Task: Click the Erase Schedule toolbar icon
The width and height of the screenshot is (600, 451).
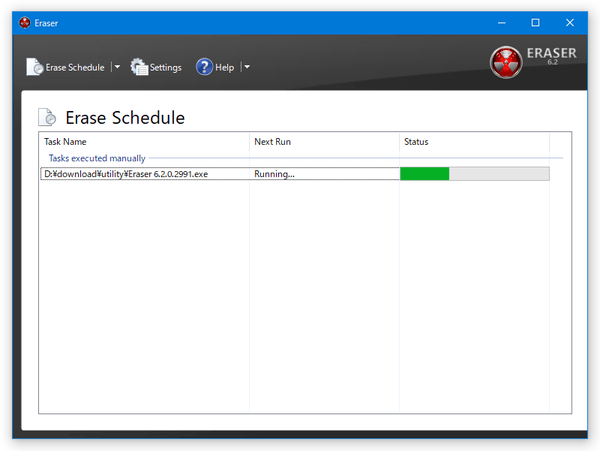Action: point(35,67)
